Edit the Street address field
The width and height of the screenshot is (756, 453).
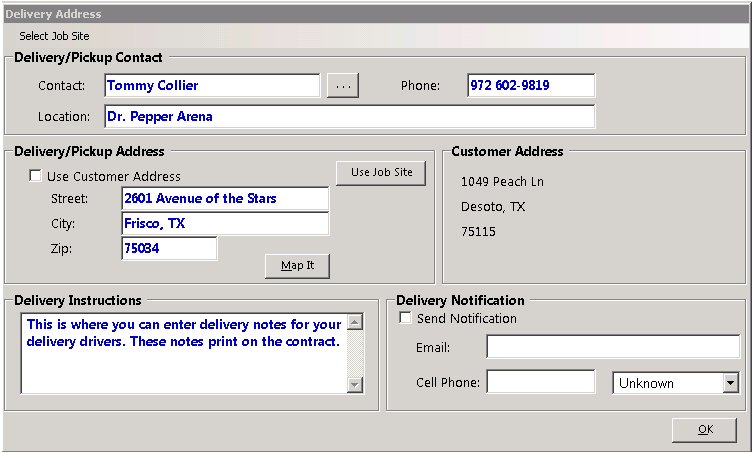[225, 199]
